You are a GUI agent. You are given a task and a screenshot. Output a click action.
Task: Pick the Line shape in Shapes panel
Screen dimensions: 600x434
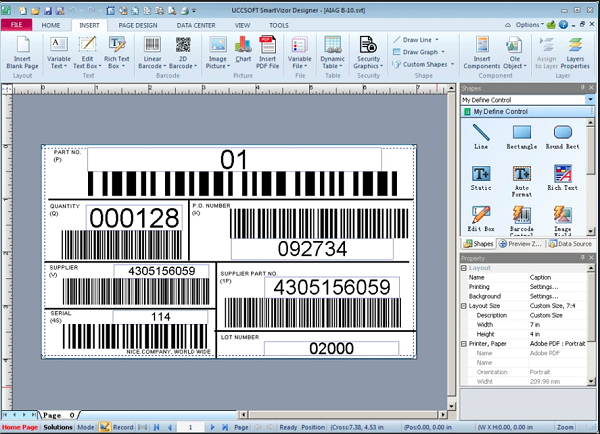coord(481,136)
